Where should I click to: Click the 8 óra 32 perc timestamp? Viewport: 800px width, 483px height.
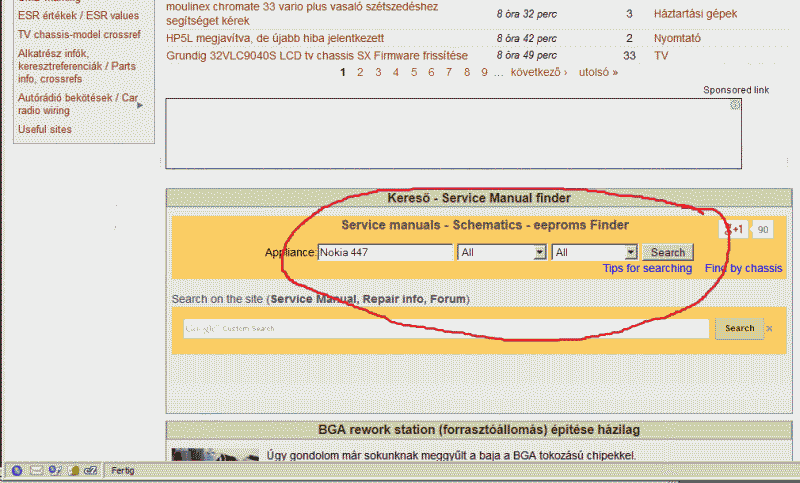527,14
